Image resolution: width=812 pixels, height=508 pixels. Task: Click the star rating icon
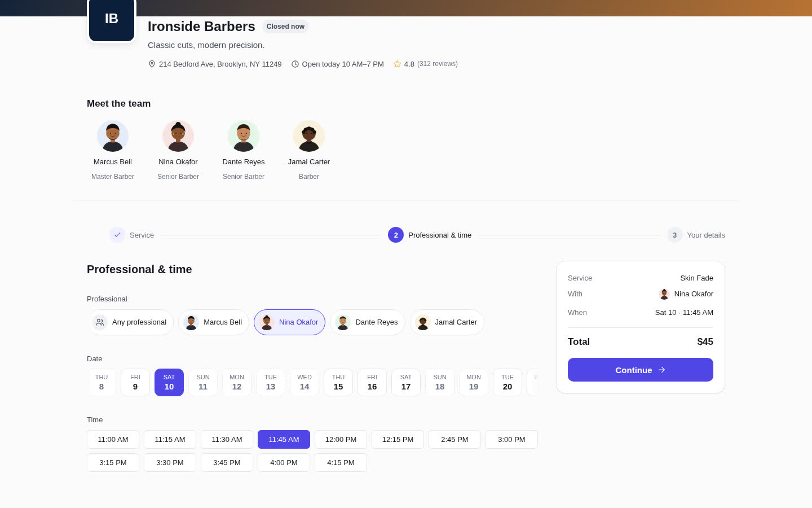point(397,64)
